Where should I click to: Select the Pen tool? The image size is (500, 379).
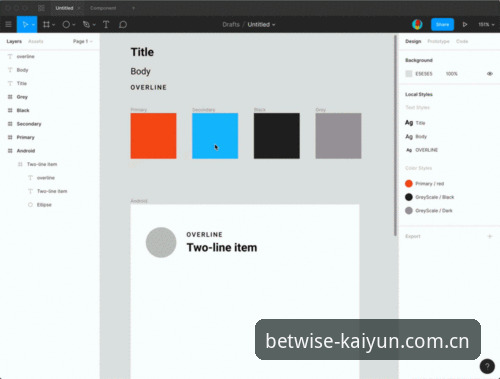point(86,24)
